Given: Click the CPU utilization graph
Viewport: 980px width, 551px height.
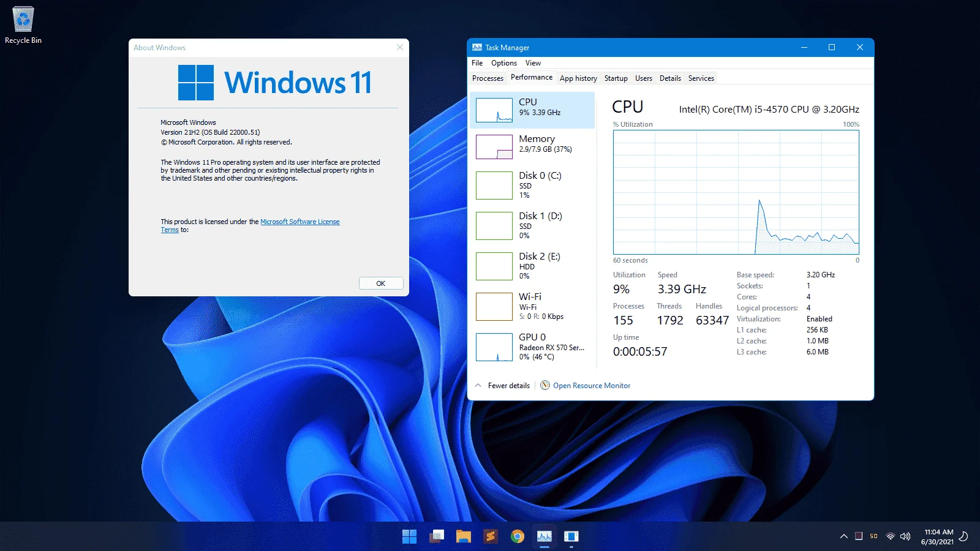Looking at the screenshot, I should point(736,192).
